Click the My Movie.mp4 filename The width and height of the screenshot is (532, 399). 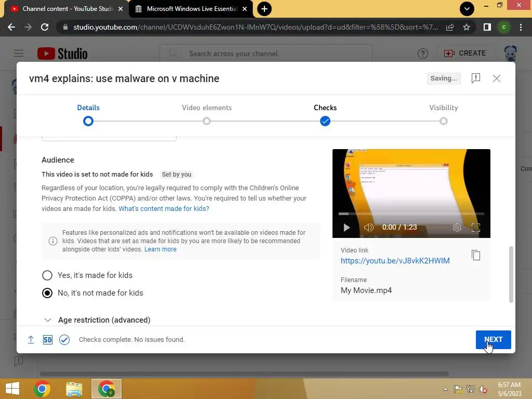366,290
